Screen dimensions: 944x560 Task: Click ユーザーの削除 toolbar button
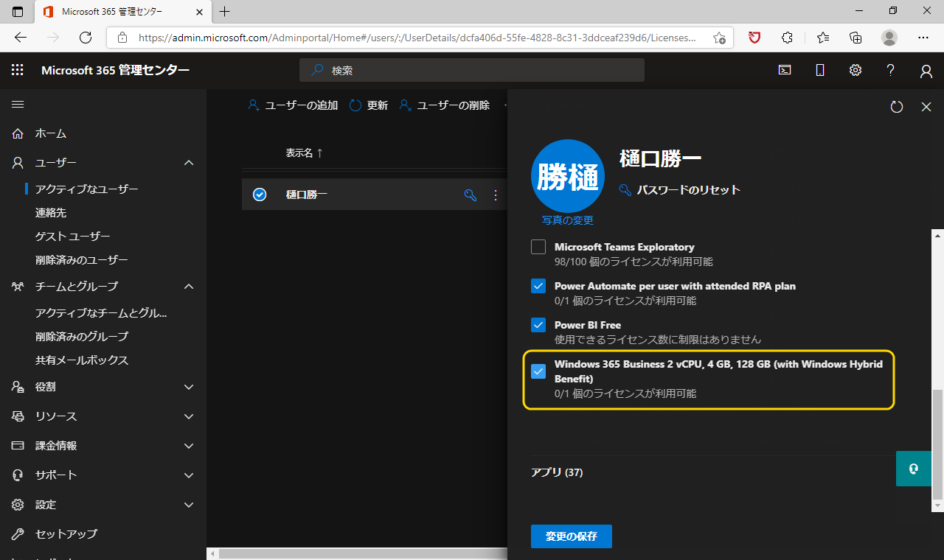(x=445, y=105)
